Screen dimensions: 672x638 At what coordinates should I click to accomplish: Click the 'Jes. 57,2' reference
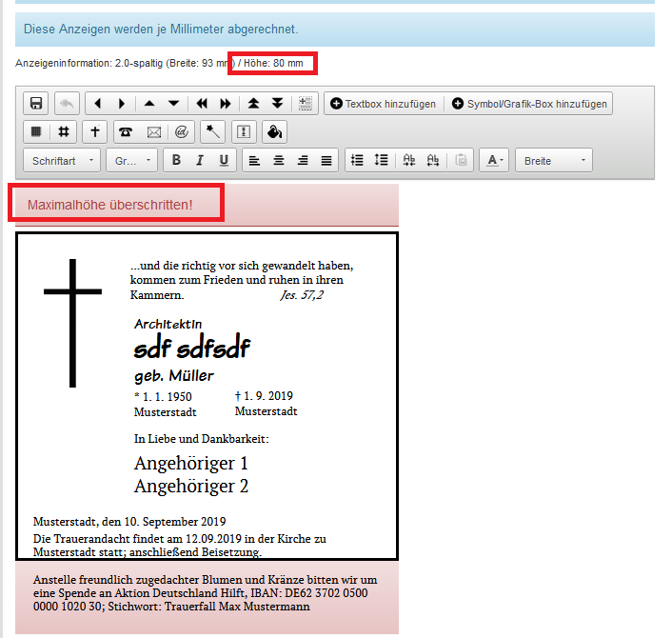[x=302, y=295]
